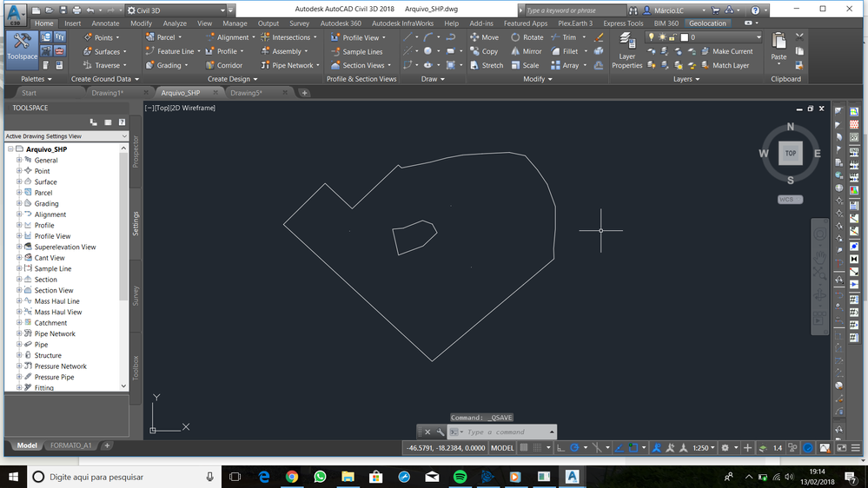This screenshot has width=868, height=488.
Task: Toggle hardware acceleration status bar icon
Action: [x=808, y=447]
